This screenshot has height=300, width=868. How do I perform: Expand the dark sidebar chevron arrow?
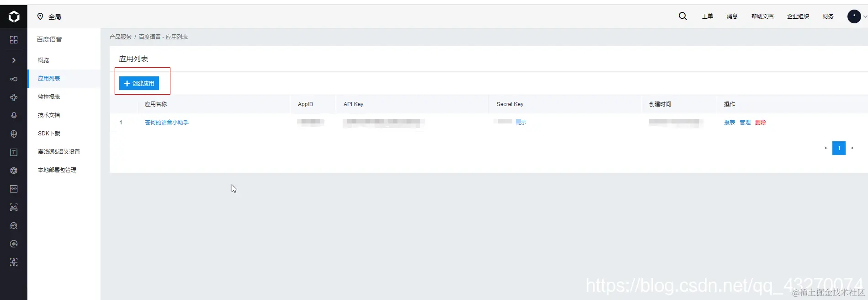tap(14, 60)
